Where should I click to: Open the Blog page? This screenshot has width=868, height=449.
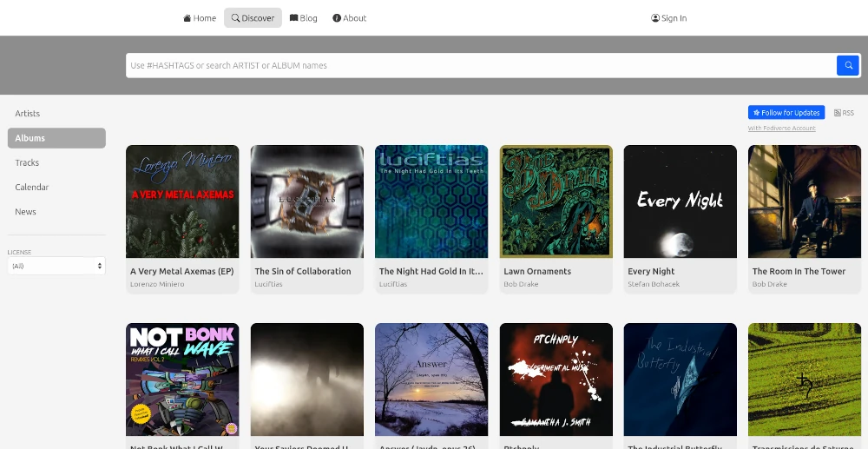pyautogui.click(x=304, y=18)
